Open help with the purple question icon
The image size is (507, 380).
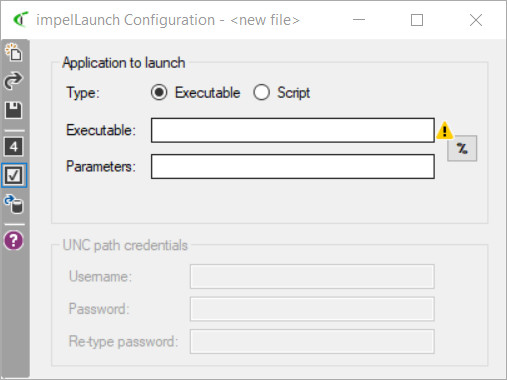coord(14,240)
